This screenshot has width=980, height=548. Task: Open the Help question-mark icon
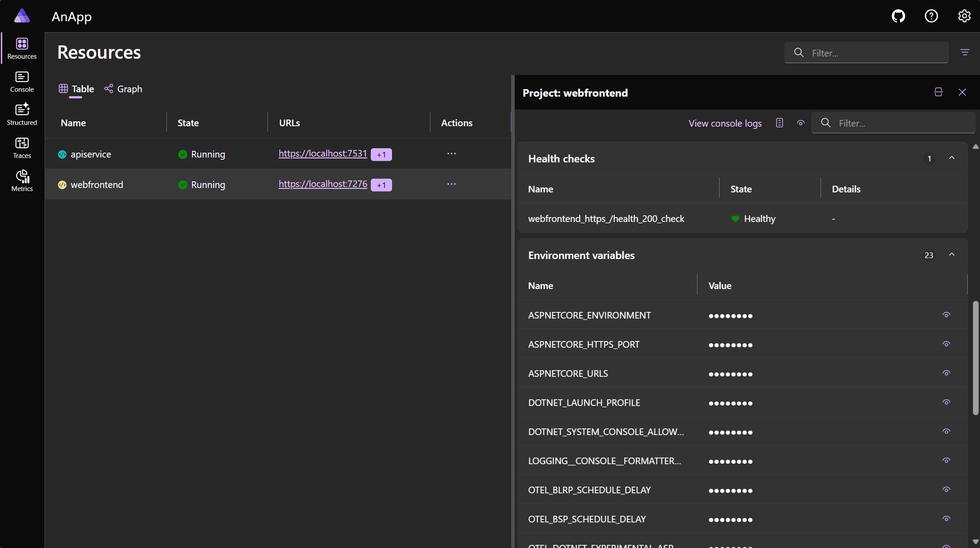pos(931,16)
